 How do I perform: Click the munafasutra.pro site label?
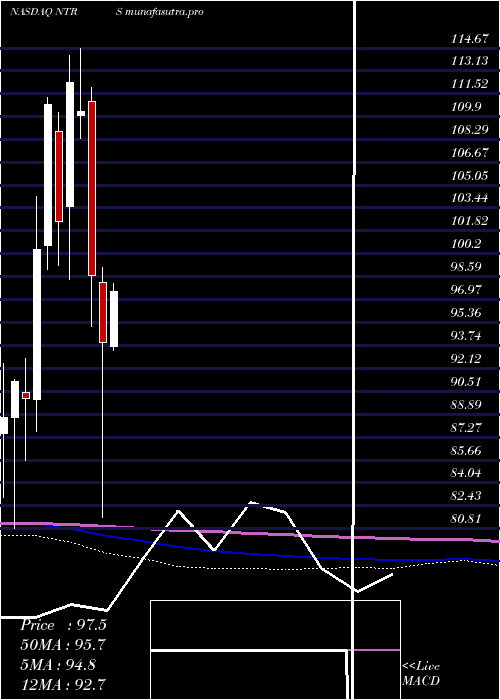(165, 12)
